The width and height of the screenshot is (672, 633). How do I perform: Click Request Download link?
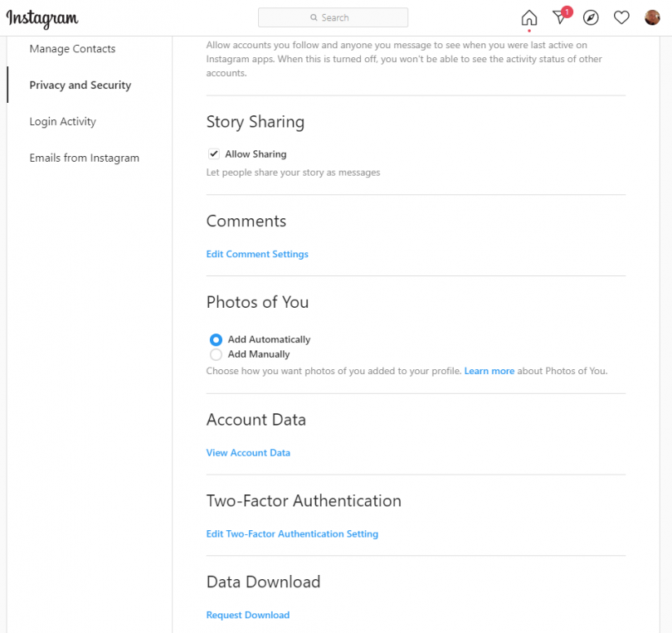247,616
